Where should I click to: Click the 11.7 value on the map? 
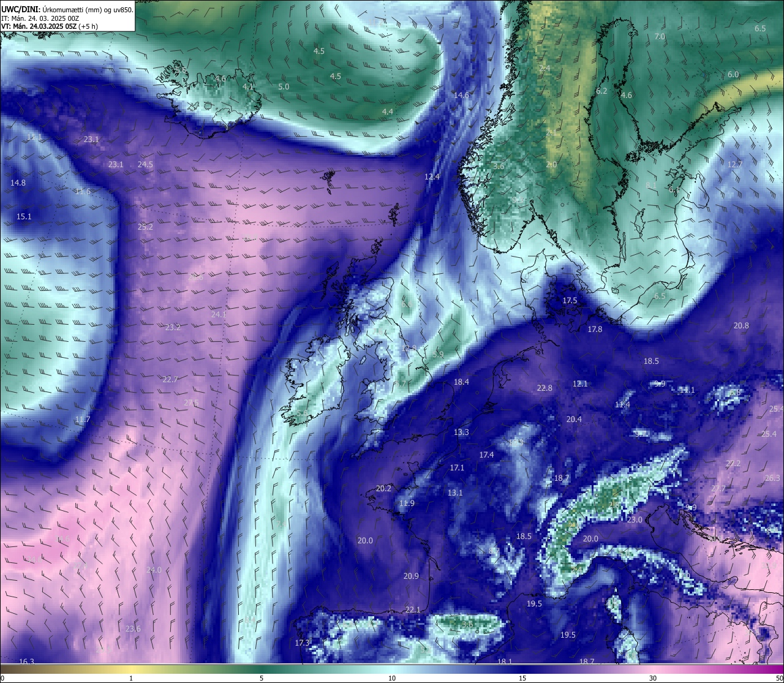pos(83,420)
